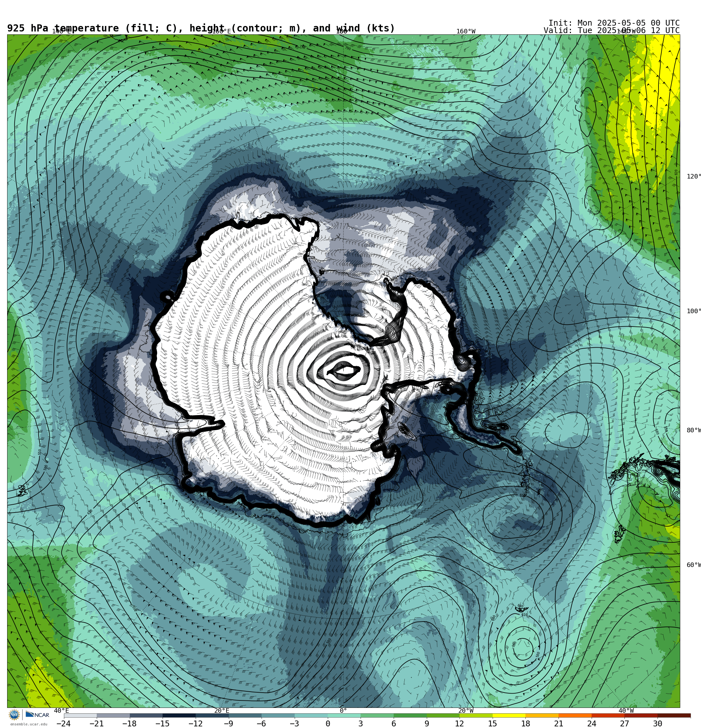This screenshot has width=701, height=728.
Task: Select the Init: Mon 2025-05-05 00 UTC text
Action: [614, 23]
